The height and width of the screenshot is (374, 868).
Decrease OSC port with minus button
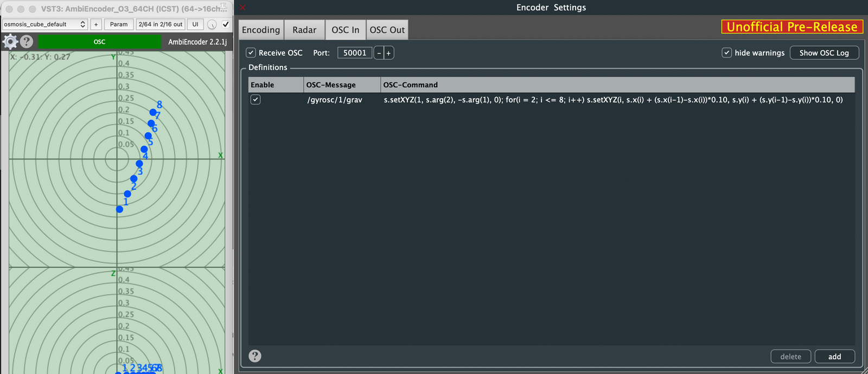(379, 53)
